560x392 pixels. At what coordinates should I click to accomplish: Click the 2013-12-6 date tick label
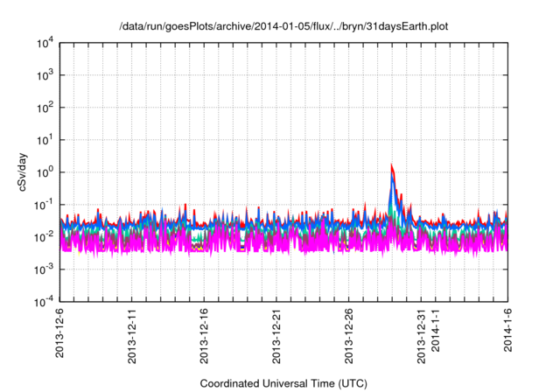coord(59,336)
